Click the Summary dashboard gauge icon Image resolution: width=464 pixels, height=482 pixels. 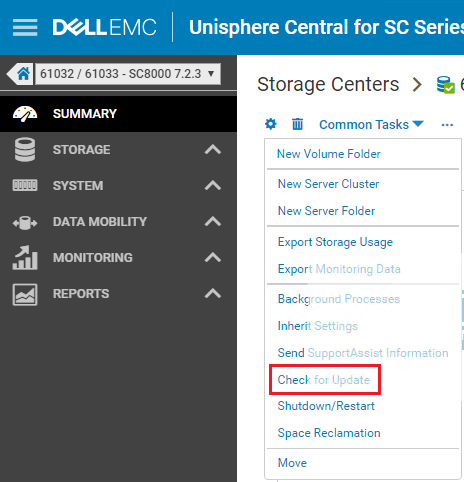(25, 114)
